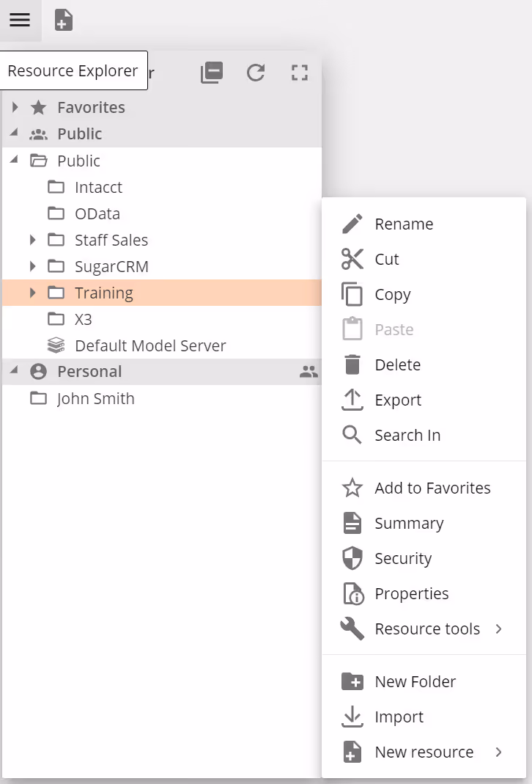Expand the Favorites section
Screen dimensions: 532x784
(x=15, y=107)
